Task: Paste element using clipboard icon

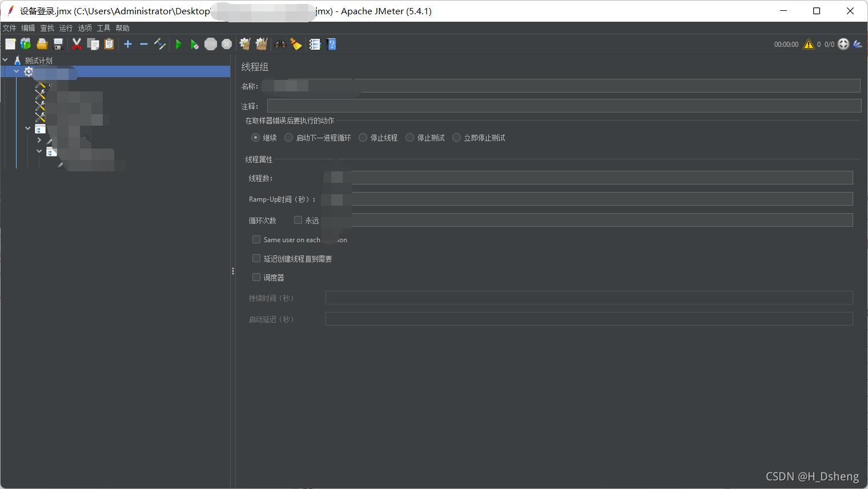Action: (x=109, y=44)
